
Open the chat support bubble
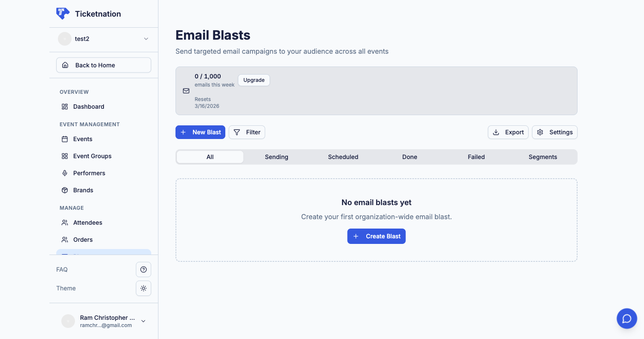coord(627,319)
